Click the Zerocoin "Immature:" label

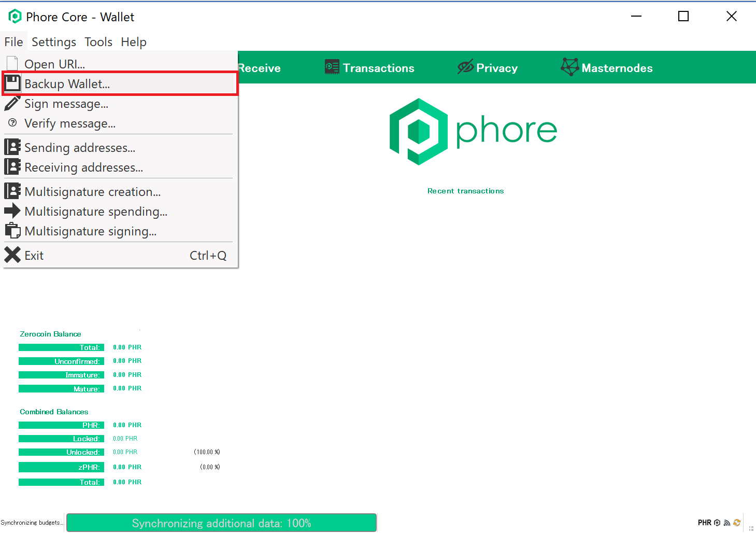click(61, 375)
